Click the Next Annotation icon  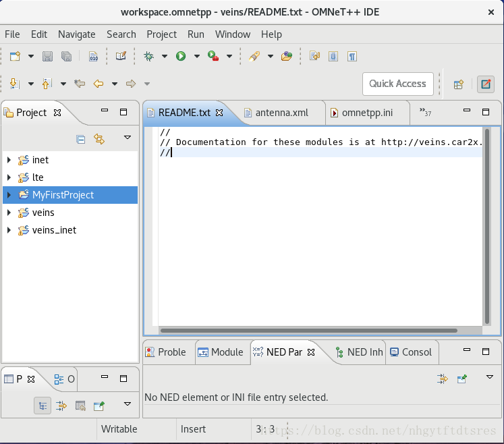[15, 84]
